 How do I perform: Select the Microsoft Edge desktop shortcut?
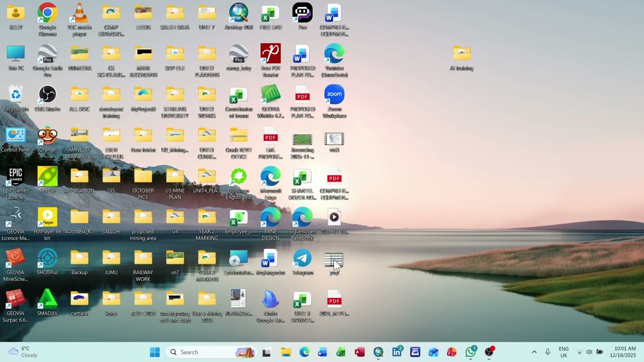[x=271, y=184]
